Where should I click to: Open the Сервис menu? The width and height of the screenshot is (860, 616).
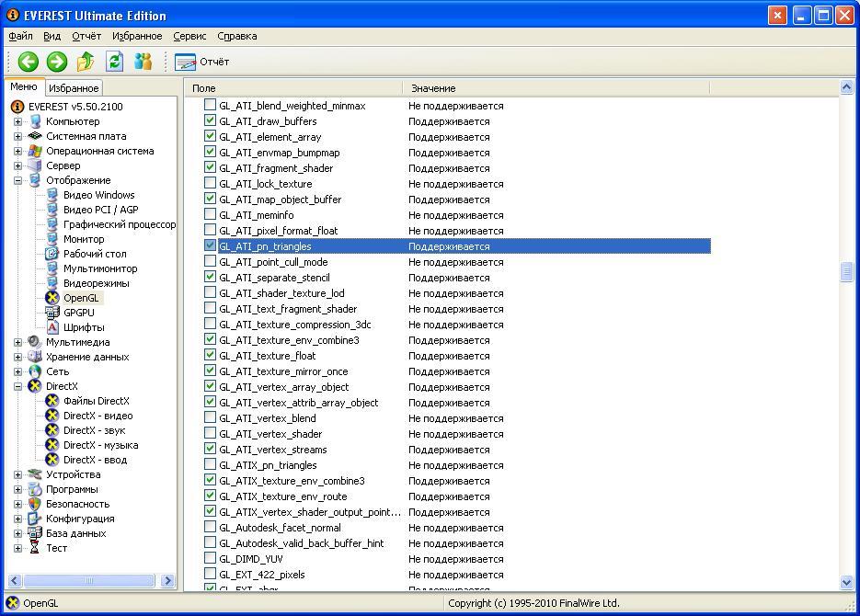189,36
